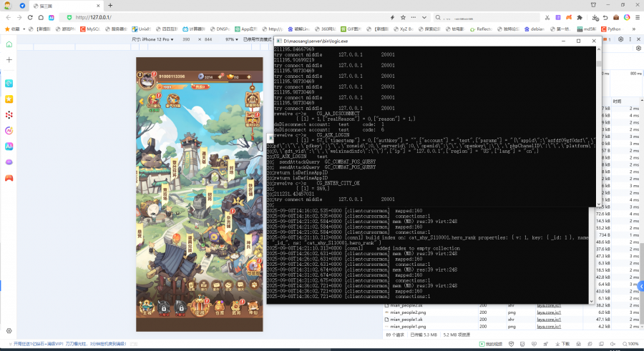644x351 pixels.
Task: Click the status bar zoom 100% control
Action: point(630,344)
